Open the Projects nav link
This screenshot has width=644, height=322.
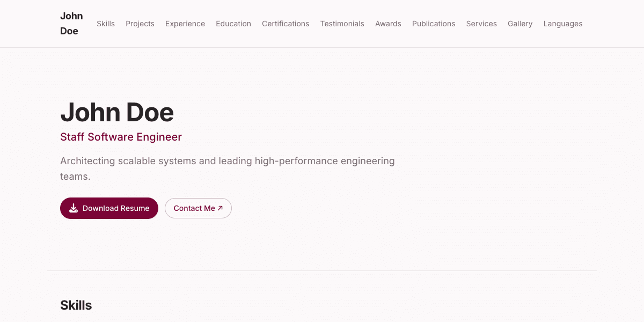point(140,24)
